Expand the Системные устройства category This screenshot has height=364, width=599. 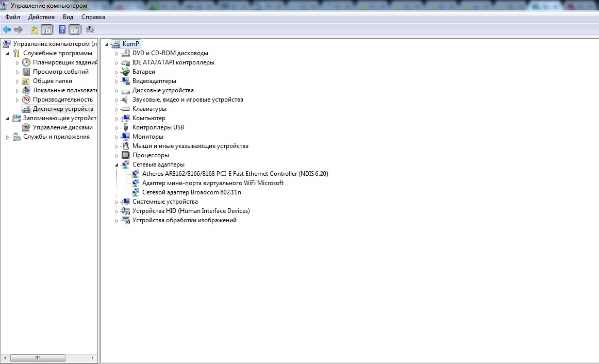tap(117, 202)
